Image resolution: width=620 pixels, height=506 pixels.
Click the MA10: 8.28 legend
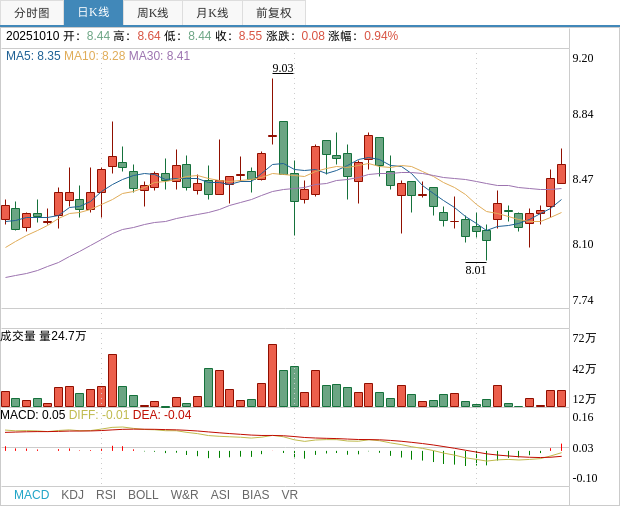click(x=95, y=56)
